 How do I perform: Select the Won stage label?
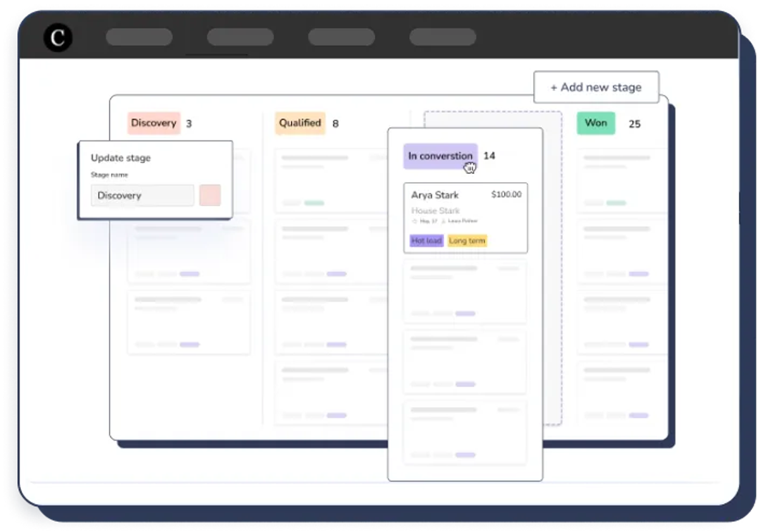[x=596, y=123]
